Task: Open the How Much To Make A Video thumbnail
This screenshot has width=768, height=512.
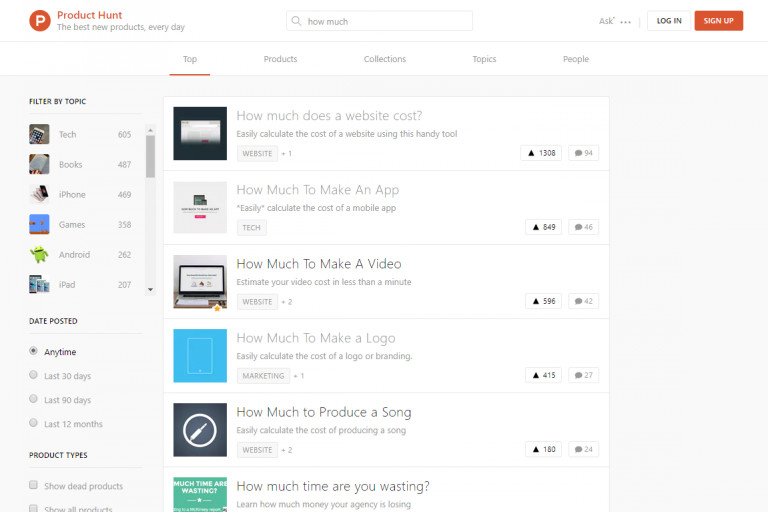Action: 200,282
